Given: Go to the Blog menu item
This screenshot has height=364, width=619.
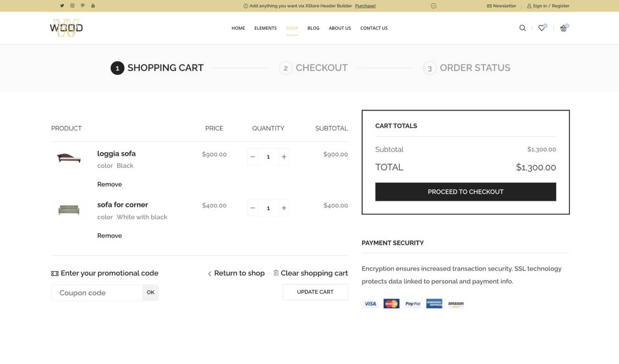Looking at the screenshot, I should point(313,28).
